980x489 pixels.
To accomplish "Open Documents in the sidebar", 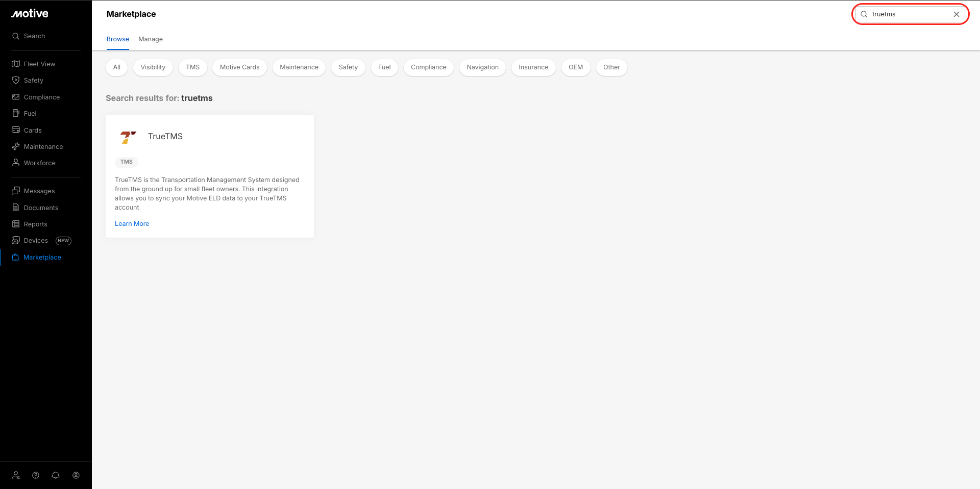I will [x=41, y=208].
